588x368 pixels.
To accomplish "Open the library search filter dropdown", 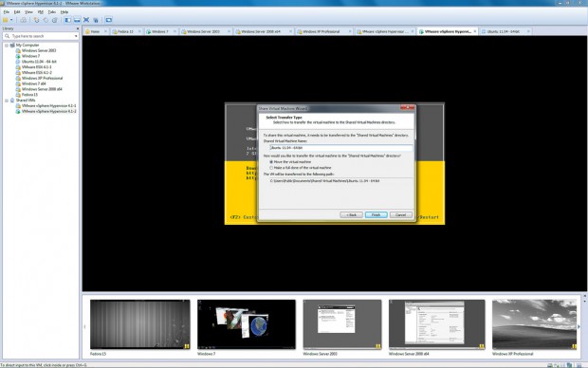I will click(76, 36).
